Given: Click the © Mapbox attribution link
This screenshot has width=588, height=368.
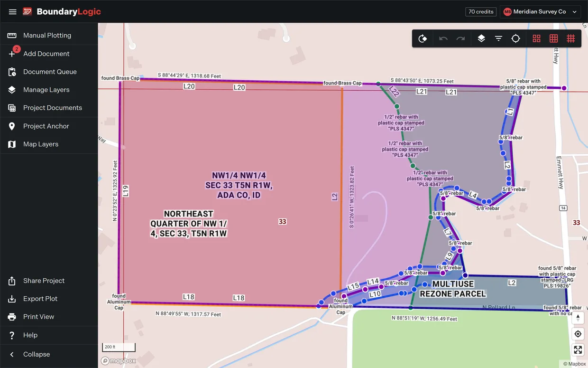Looking at the screenshot, I should coord(574,364).
